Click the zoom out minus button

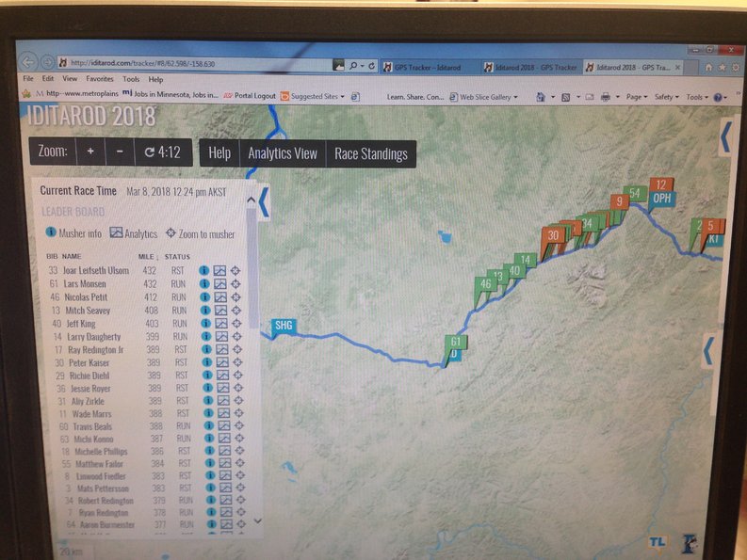click(x=119, y=152)
